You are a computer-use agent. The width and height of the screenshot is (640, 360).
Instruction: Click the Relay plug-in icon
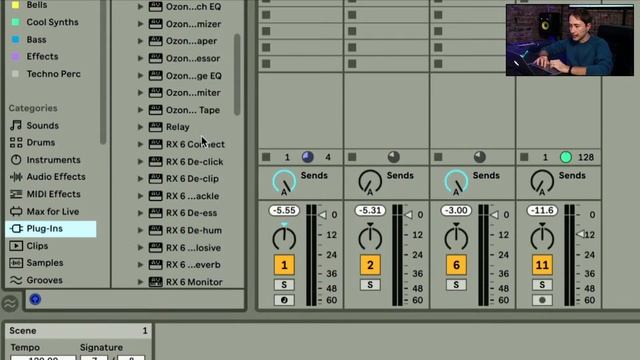pos(155,127)
